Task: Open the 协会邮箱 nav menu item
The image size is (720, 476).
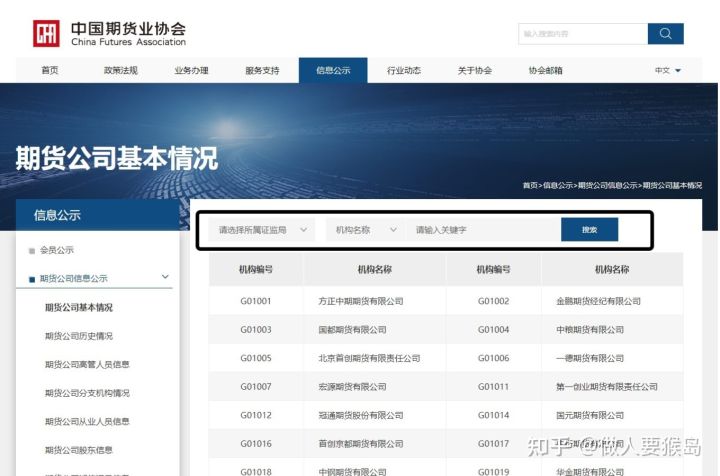Action: click(x=546, y=70)
